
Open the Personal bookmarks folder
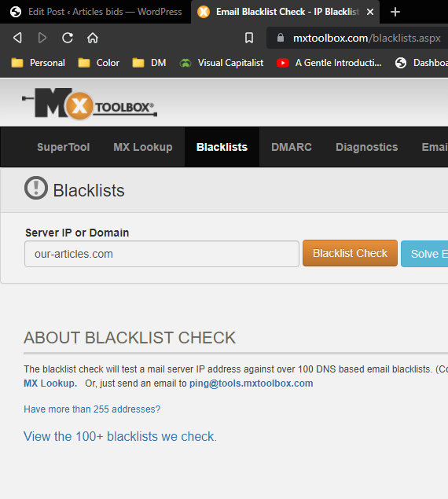tap(39, 63)
